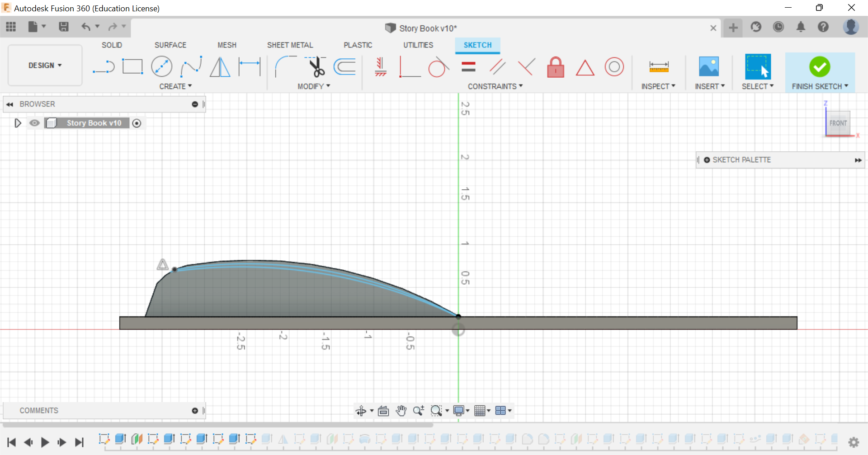Switch to the UTILITIES tab
Image resolution: width=868 pixels, height=455 pixels.
click(418, 45)
